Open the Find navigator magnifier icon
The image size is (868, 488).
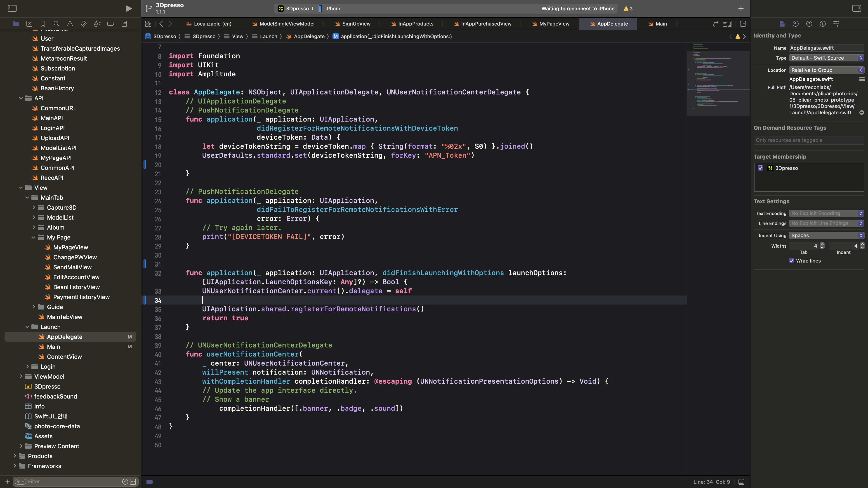click(56, 23)
